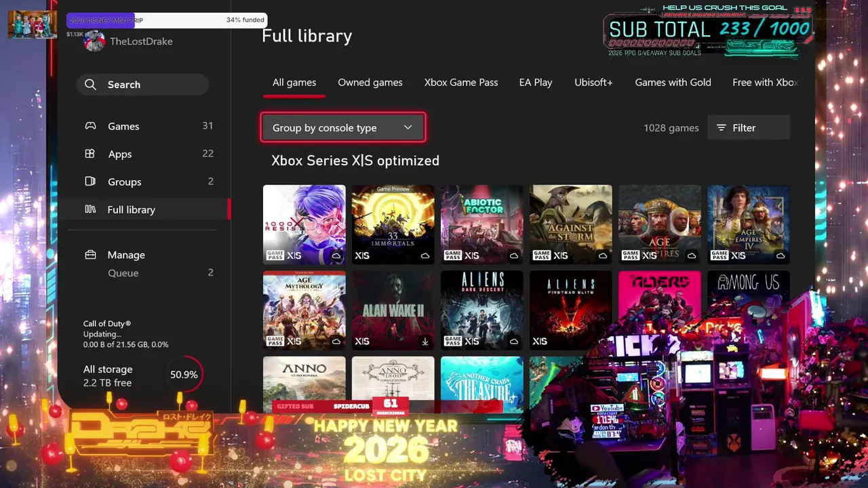Click TheLostDrake gamertag text
The width and height of the screenshot is (868, 488).
point(141,41)
